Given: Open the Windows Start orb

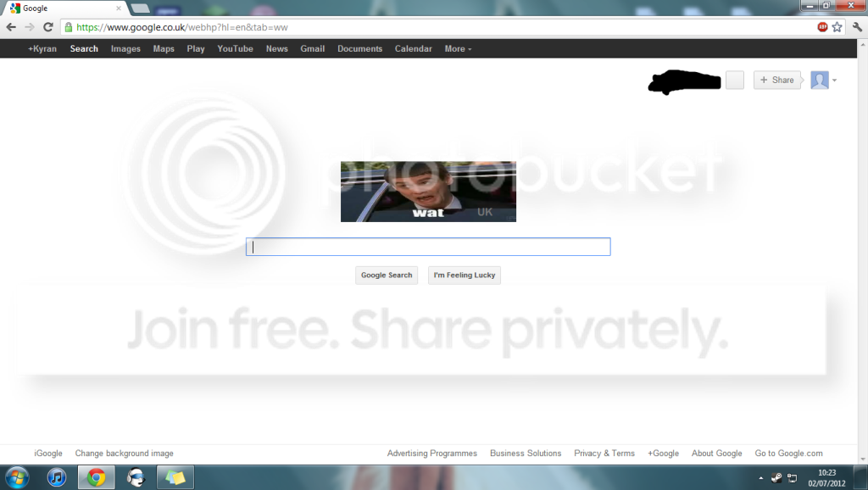Looking at the screenshot, I should [x=16, y=477].
